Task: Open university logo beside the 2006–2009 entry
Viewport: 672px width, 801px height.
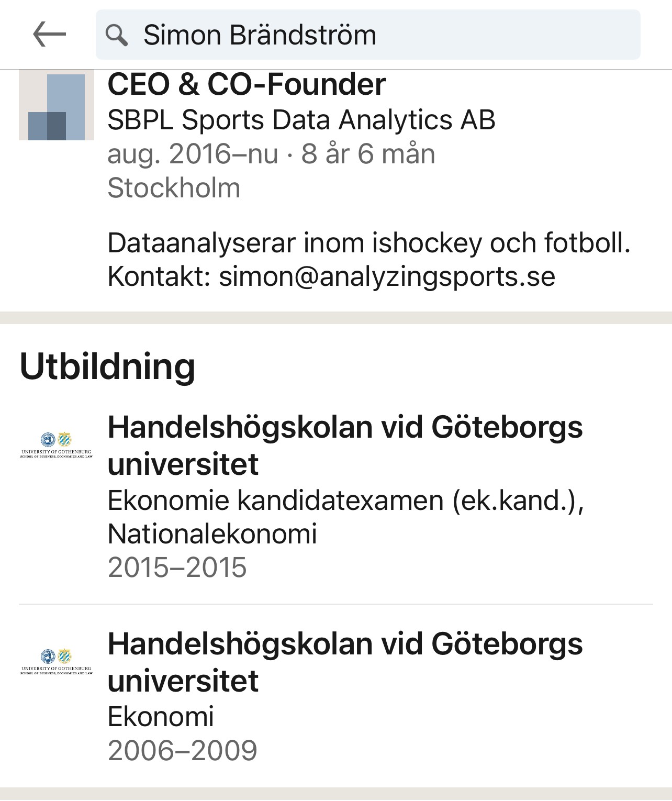Action: coord(57,662)
